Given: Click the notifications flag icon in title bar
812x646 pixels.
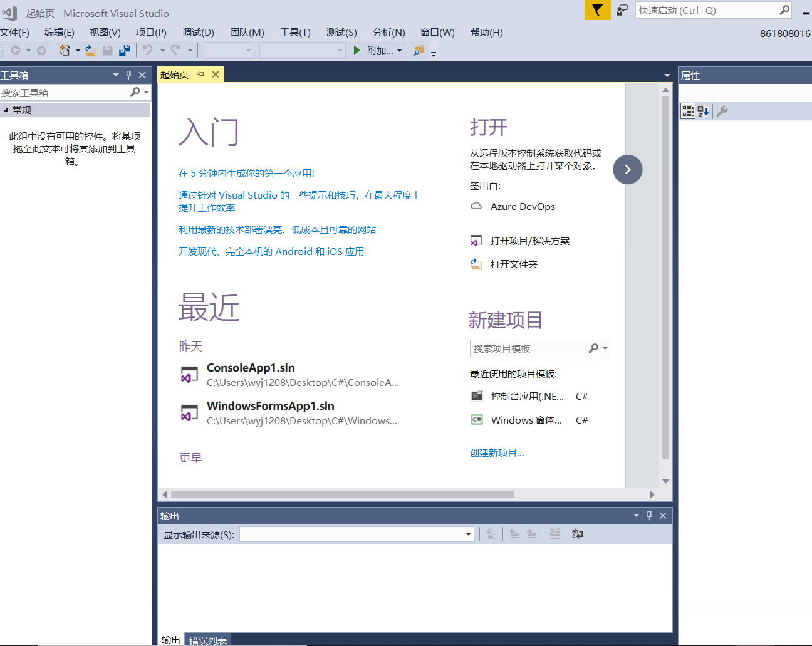Looking at the screenshot, I should 598,10.
